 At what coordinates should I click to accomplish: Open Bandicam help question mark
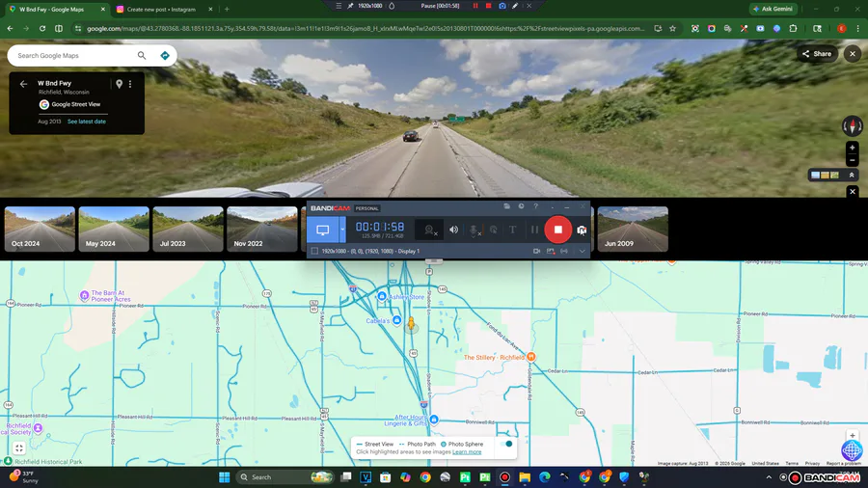[535, 206]
